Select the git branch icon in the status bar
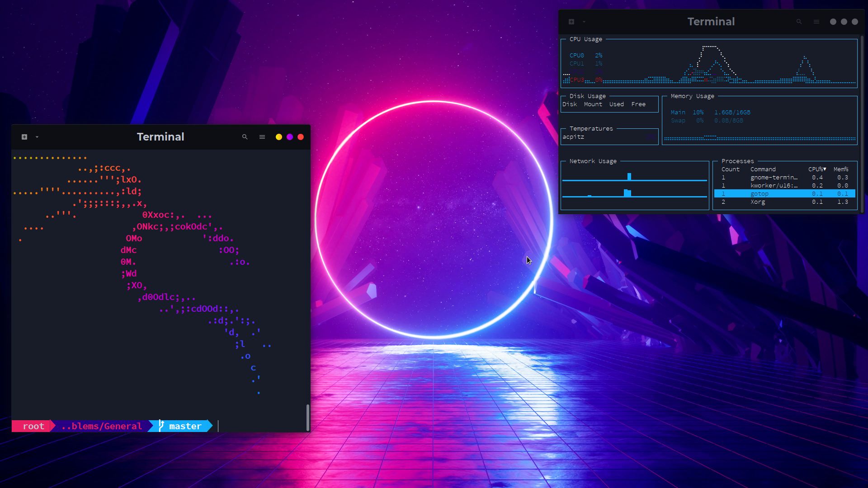This screenshot has width=868, height=488. click(160, 426)
